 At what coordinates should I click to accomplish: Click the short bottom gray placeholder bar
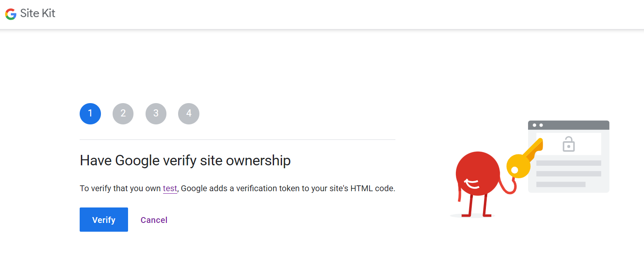click(x=561, y=184)
